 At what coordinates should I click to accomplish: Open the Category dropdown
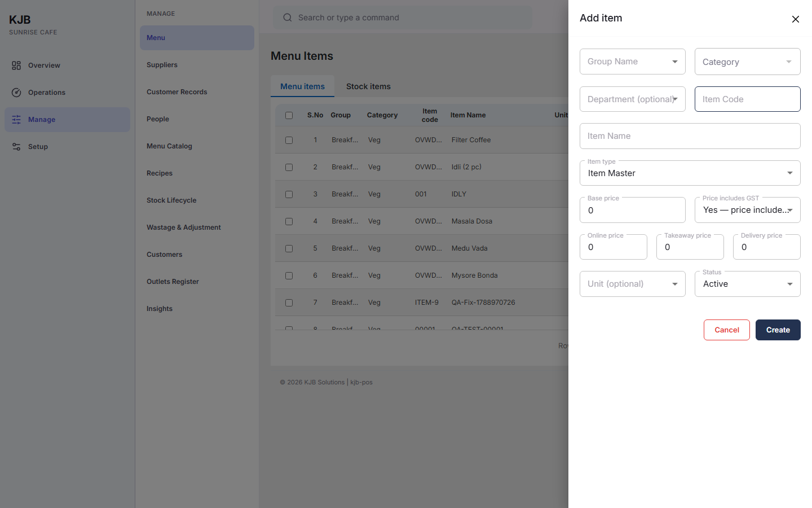[x=748, y=62]
